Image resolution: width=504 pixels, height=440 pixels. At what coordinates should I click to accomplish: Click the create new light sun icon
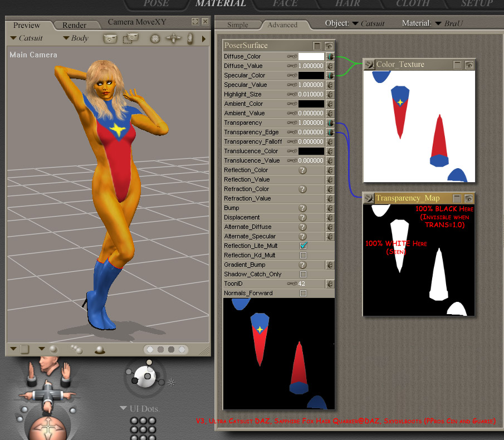coord(172,382)
